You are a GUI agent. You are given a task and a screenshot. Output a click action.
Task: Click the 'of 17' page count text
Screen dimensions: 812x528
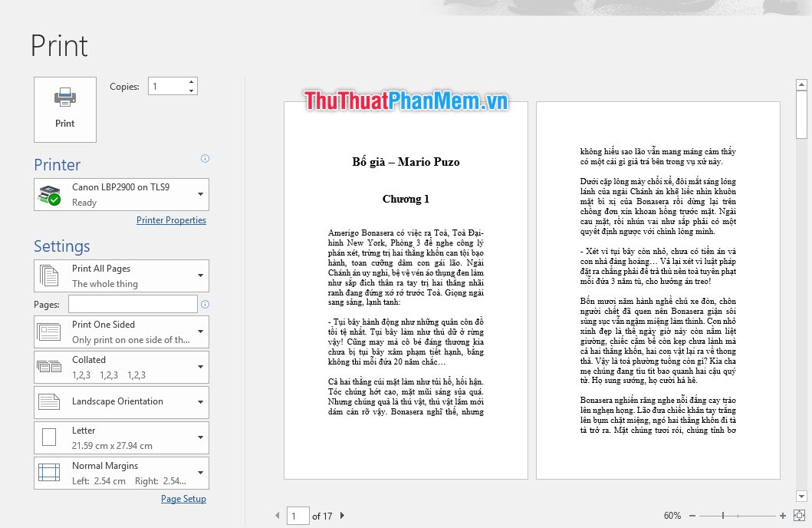point(322,516)
